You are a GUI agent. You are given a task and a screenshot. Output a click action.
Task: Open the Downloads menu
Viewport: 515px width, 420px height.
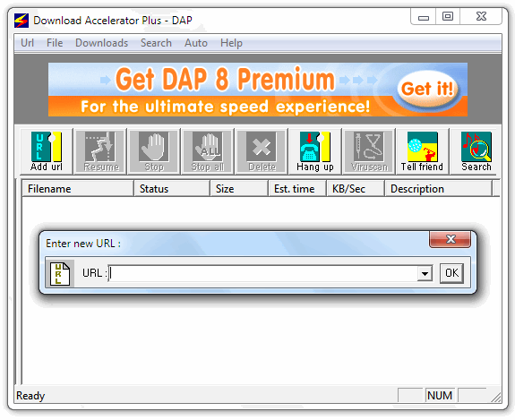point(101,43)
